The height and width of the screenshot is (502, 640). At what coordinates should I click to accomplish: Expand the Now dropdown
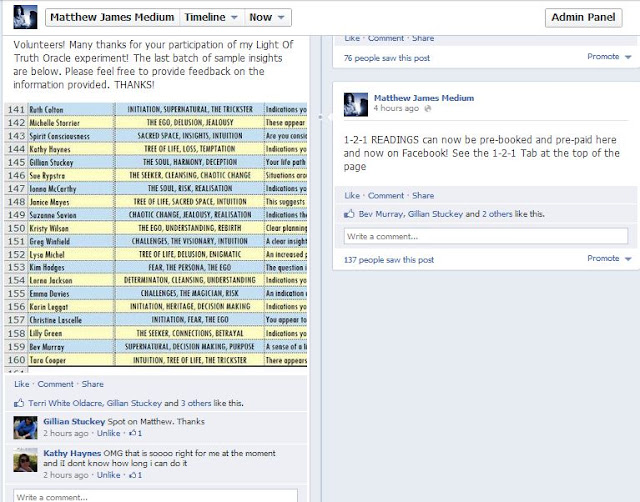point(267,18)
